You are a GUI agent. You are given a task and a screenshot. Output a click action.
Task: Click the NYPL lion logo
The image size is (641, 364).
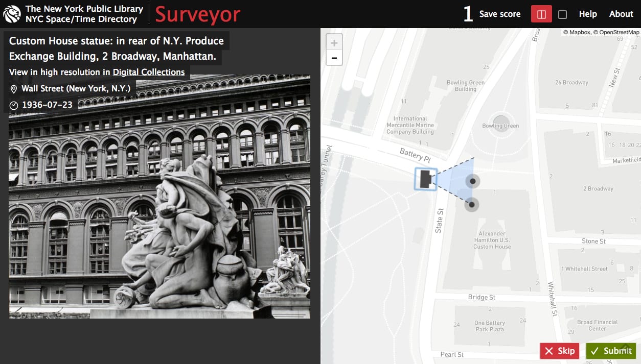click(12, 14)
